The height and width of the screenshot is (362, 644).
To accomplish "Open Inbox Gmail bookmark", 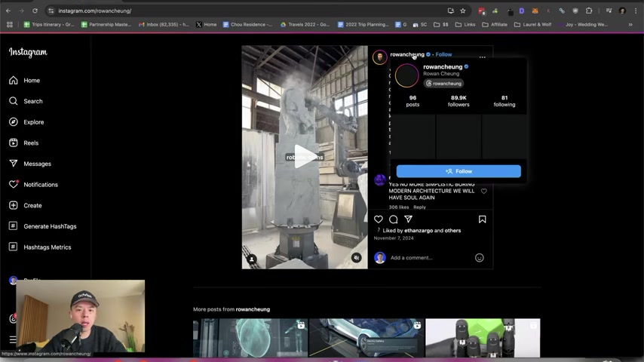I will (164, 25).
